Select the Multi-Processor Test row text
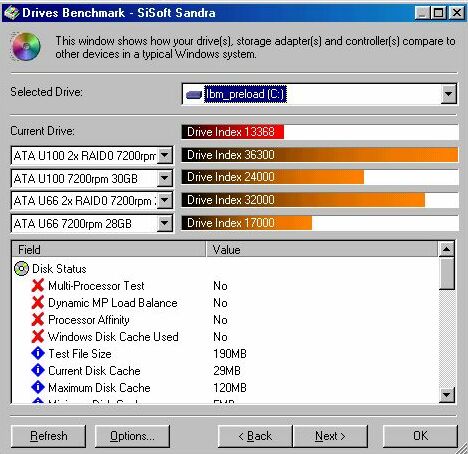 coord(96,286)
